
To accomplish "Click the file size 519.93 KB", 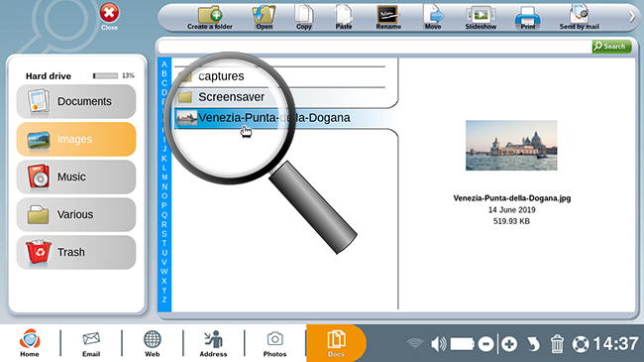I will pos(512,221).
